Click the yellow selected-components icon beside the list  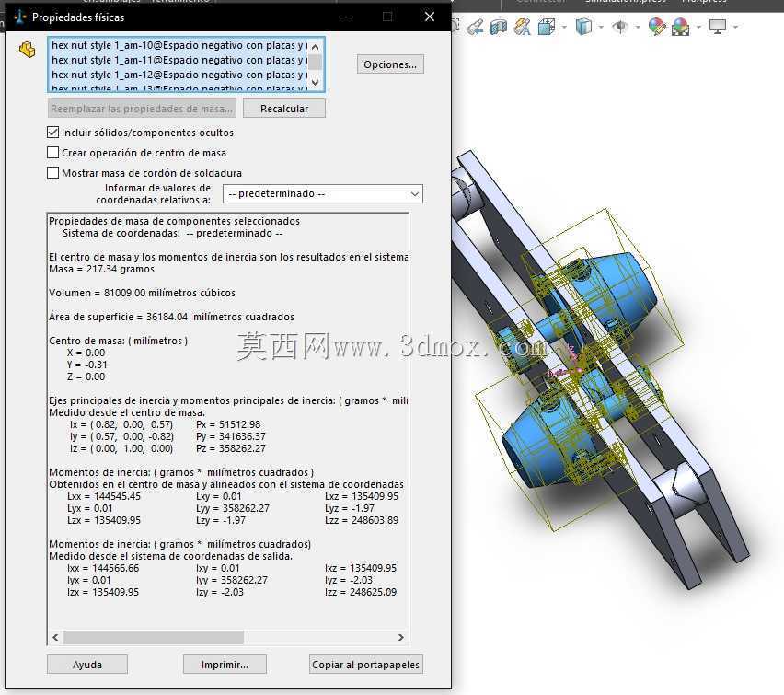coord(27,50)
